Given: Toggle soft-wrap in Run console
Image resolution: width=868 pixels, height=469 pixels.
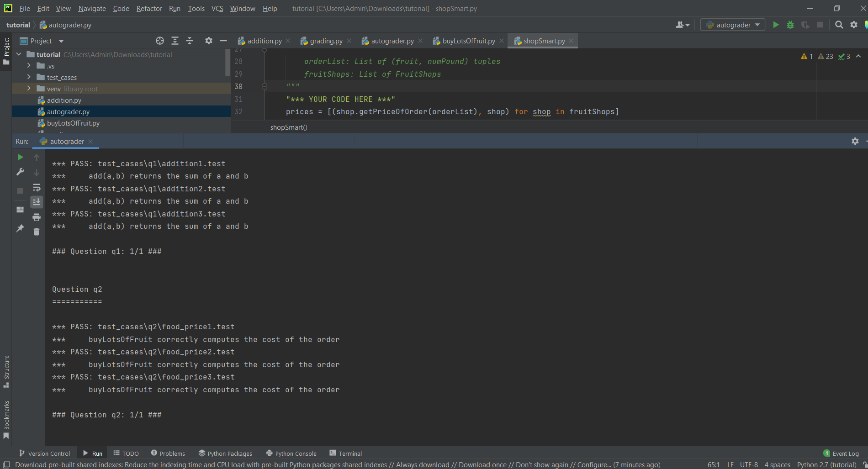Looking at the screenshot, I should pos(37,187).
